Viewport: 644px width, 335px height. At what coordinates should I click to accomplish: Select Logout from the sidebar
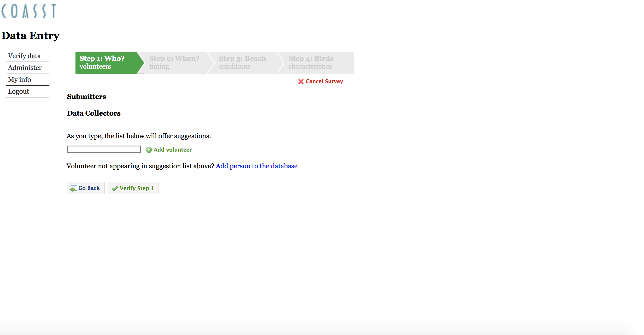coord(27,91)
